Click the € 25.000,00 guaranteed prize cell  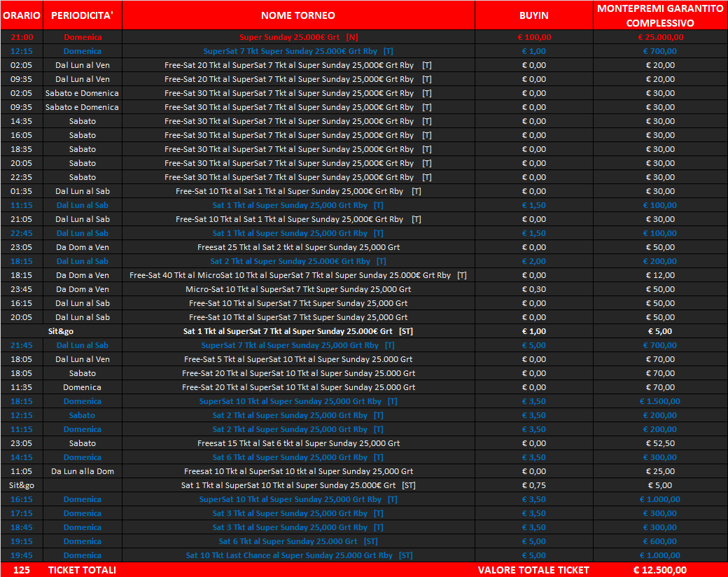660,37
